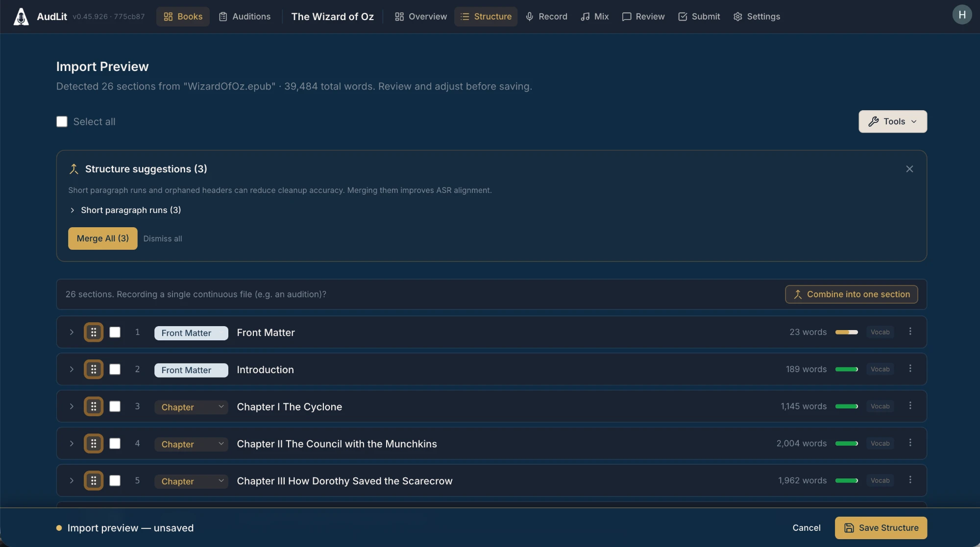Click the AudLit logo icon
This screenshot has width=980, height=547.
[x=21, y=17]
